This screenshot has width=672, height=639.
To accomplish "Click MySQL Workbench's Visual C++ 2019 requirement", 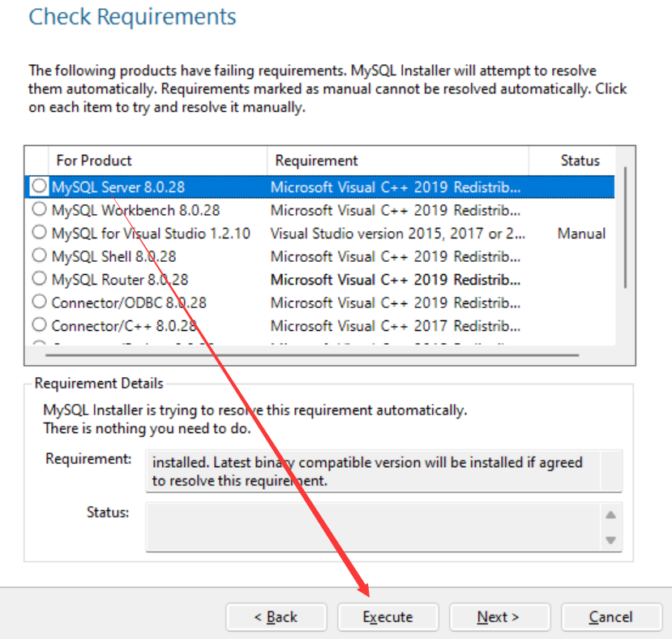I will point(396,210).
